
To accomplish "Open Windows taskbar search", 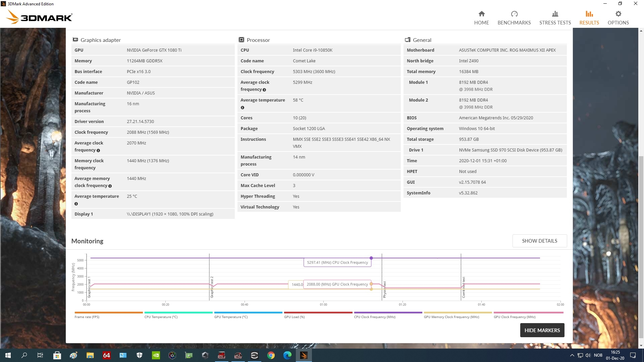I will tap(24, 355).
